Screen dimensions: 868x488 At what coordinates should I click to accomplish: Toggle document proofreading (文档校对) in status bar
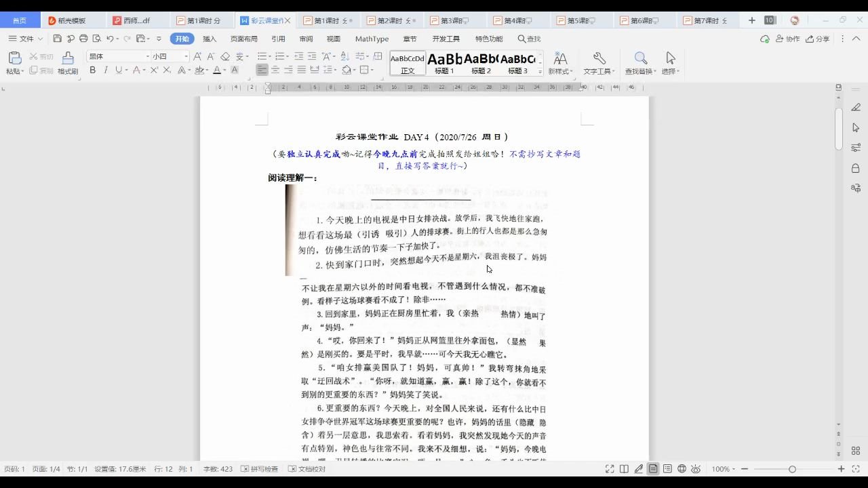(x=307, y=469)
